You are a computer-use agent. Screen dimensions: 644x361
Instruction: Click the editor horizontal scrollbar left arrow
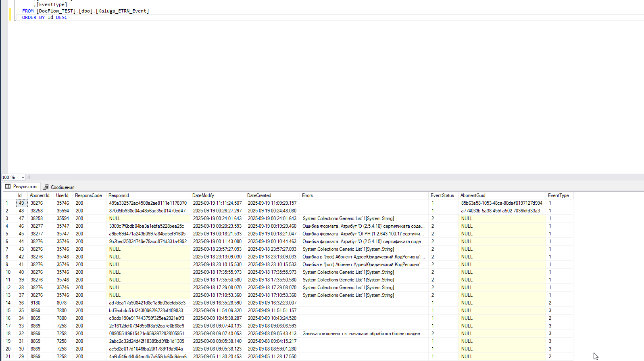[29, 177]
